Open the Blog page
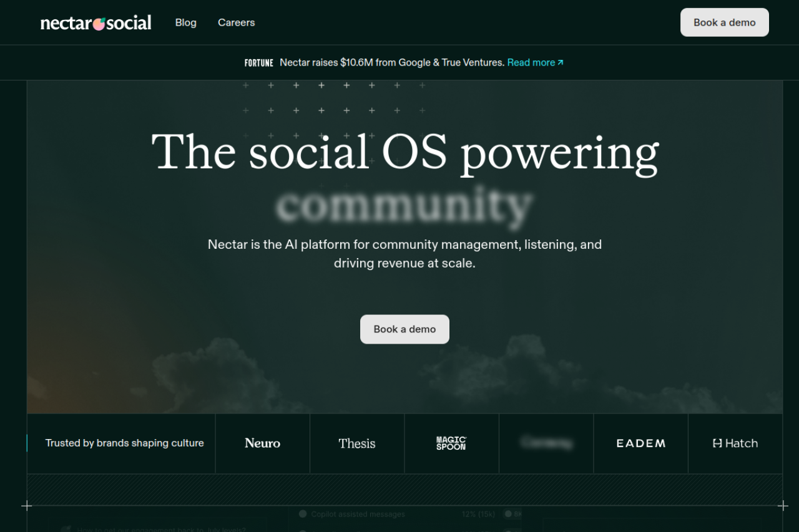Viewport: 799px width, 532px height. click(185, 22)
